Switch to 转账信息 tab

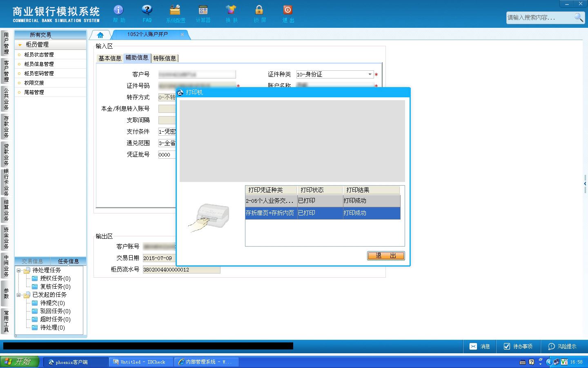pyautogui.click(x=165, y=58)
